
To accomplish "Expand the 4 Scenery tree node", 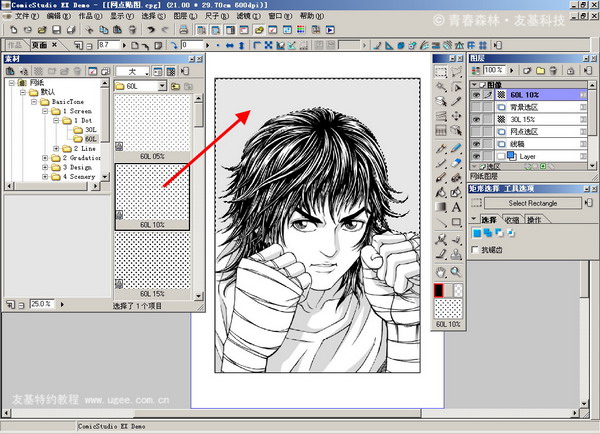I will coord(45,176).
